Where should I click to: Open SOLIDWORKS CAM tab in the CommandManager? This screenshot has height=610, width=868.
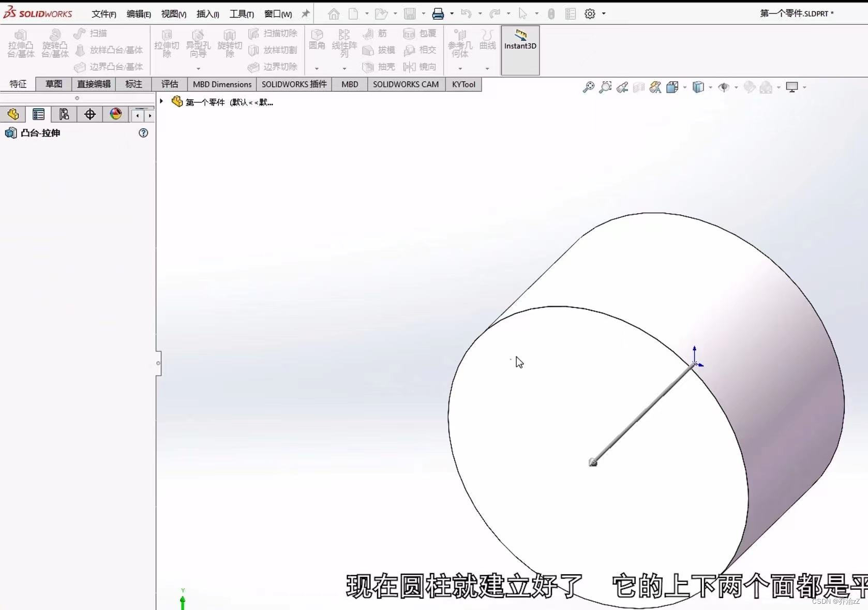405,84
